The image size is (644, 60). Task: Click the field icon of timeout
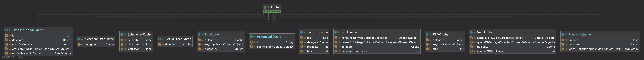[x=563, y=40]
